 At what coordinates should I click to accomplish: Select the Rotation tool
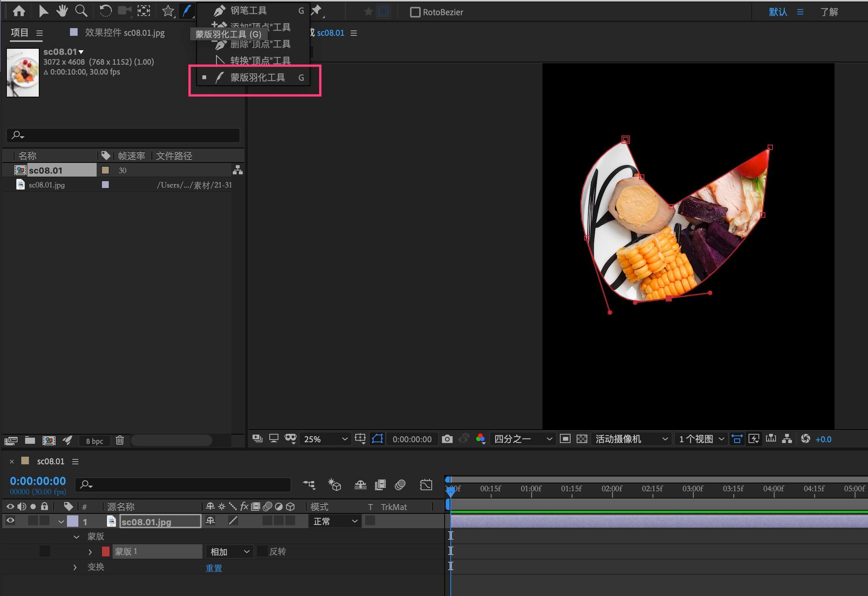point(105,11)
